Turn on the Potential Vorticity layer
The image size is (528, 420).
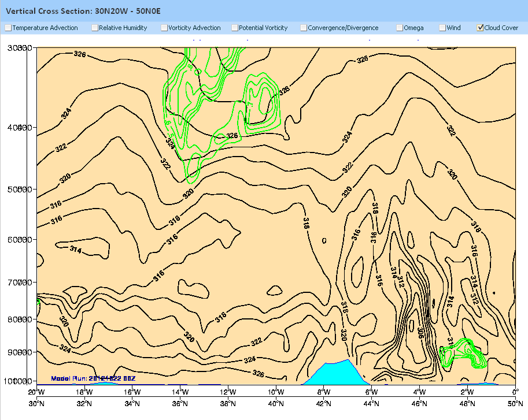coord(235,28)
